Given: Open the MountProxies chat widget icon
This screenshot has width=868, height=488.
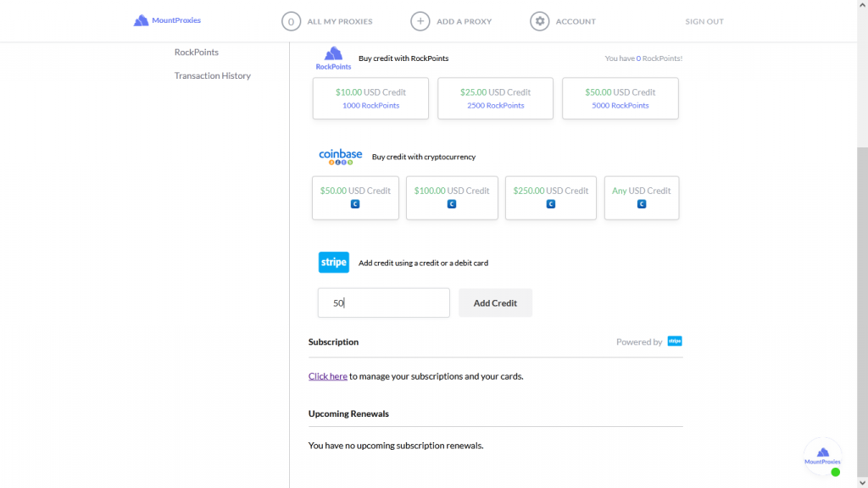Looking at the screenshot, I should pyautogui.click(x=822, y=457).
